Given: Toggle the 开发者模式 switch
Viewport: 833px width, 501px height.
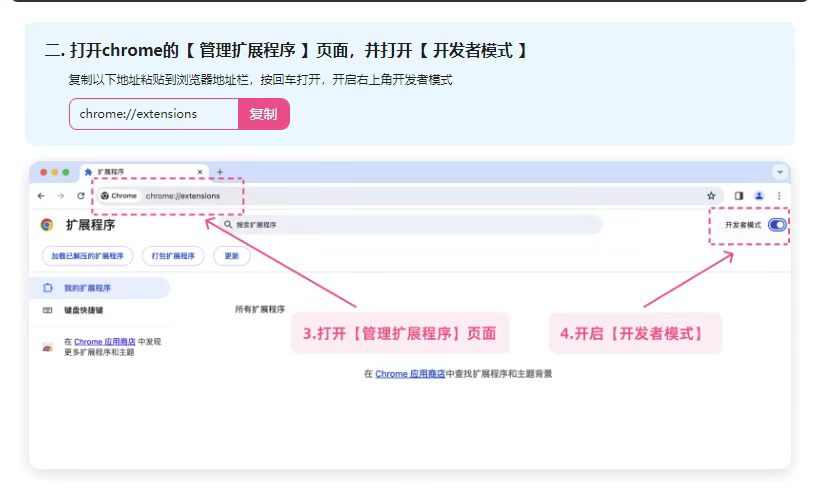Looking at the screenshot, I should coord(777,225).
